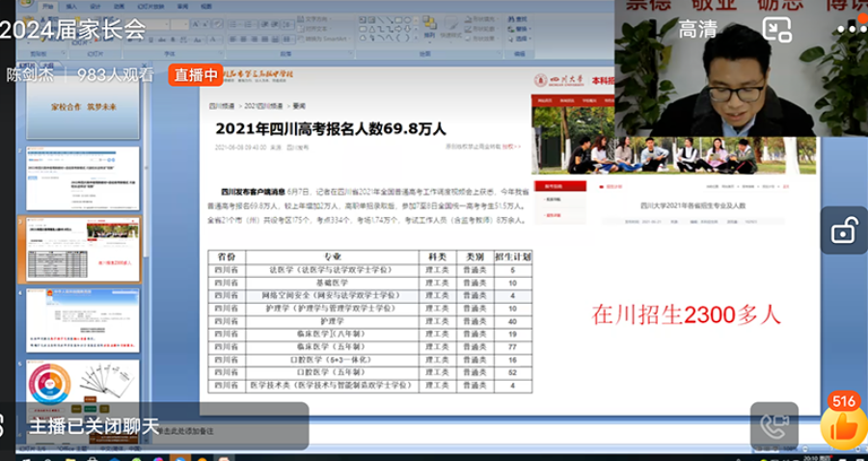Open the 形状效果 shape effects option
Screen dimensions: 868x461
[x=481, y=39]
